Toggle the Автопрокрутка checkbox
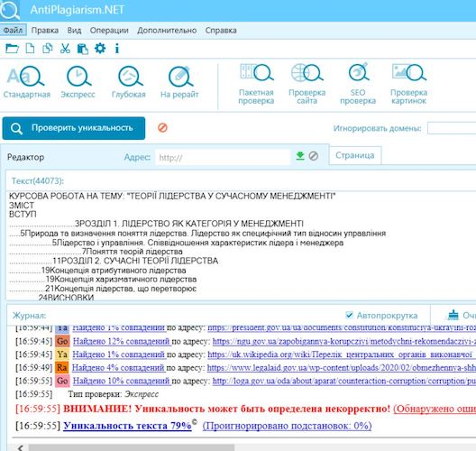This screenshot has height=451, width=476. 350,315
